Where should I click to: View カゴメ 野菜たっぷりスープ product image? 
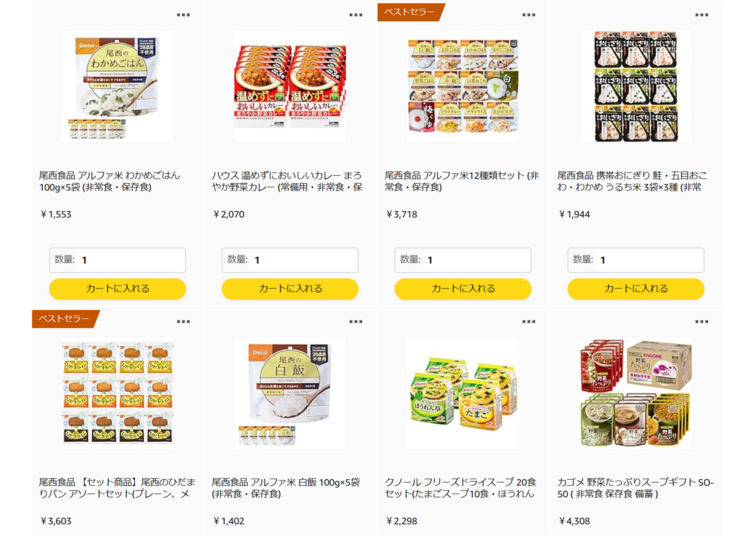click(x=636, y=393)
